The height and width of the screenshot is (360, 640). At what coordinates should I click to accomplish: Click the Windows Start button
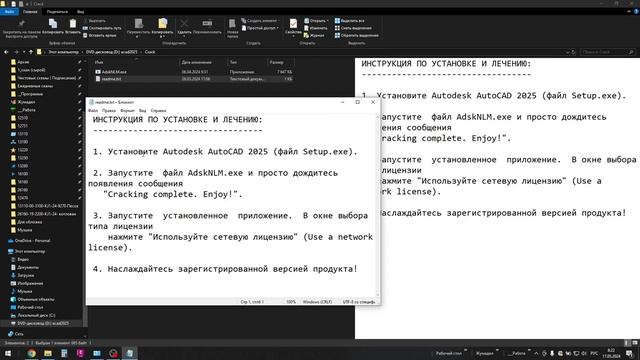pos(8,353)
